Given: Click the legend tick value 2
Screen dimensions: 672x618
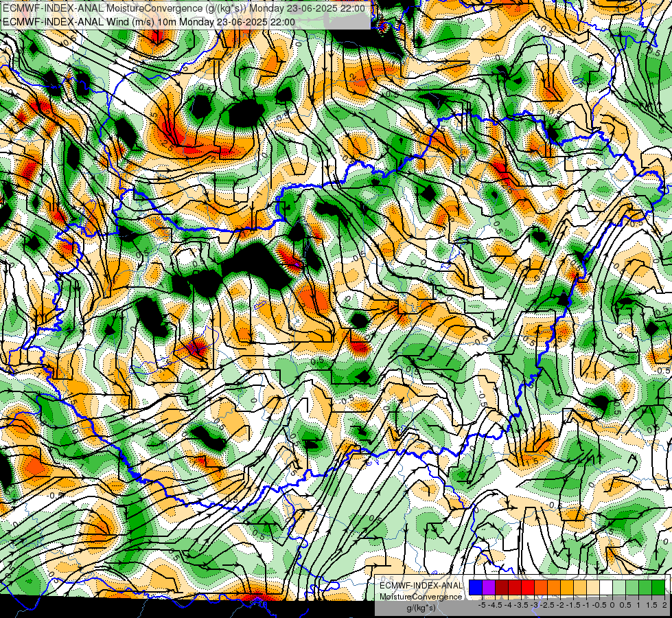Looking at the screenshot, I should pyautogui.click(x=664, y=605).
